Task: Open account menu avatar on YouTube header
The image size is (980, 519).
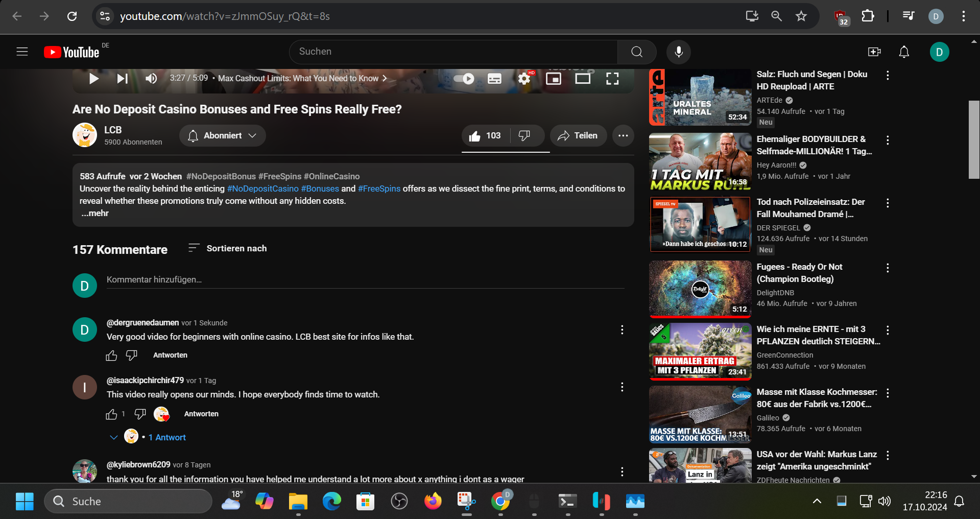Action: pyautogui.click(x=939, y=52)
